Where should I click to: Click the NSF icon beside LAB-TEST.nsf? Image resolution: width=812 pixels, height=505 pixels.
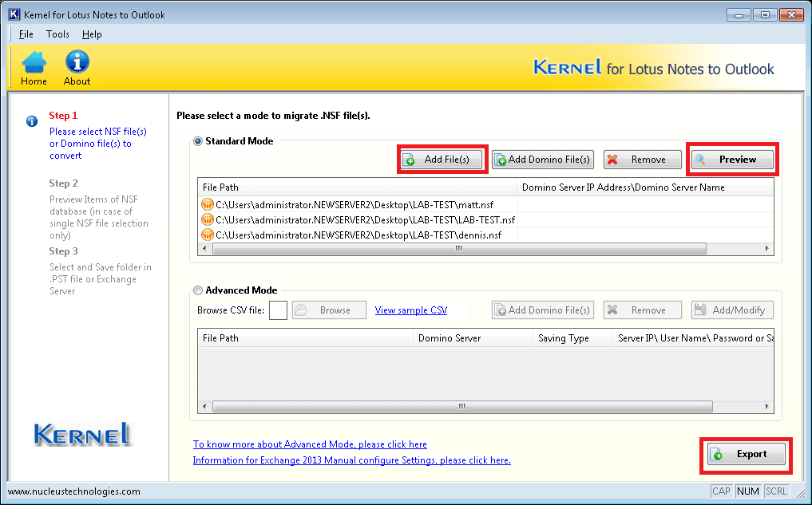[x=207, y=219]
